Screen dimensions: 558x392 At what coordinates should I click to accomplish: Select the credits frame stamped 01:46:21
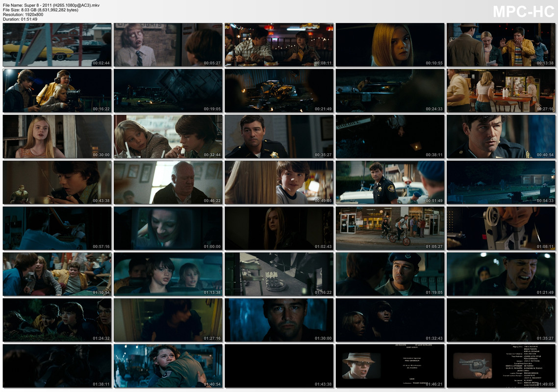click(x=390, y=366)
